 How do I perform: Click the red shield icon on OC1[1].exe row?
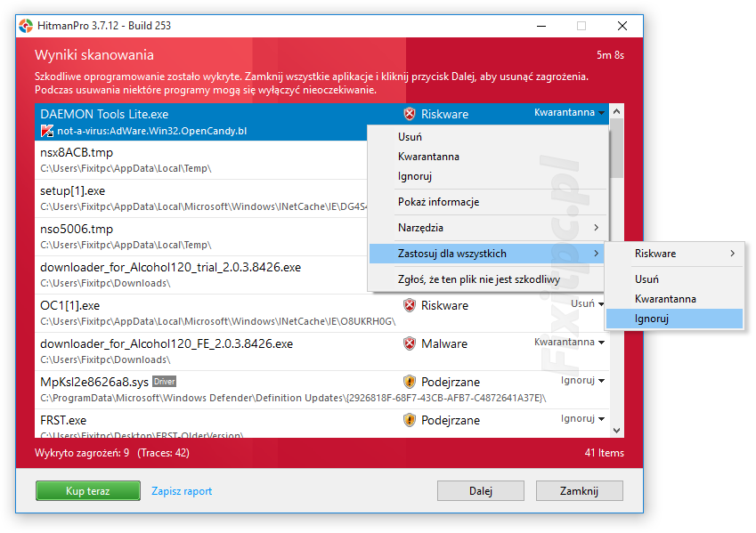[x=410, y=305]
